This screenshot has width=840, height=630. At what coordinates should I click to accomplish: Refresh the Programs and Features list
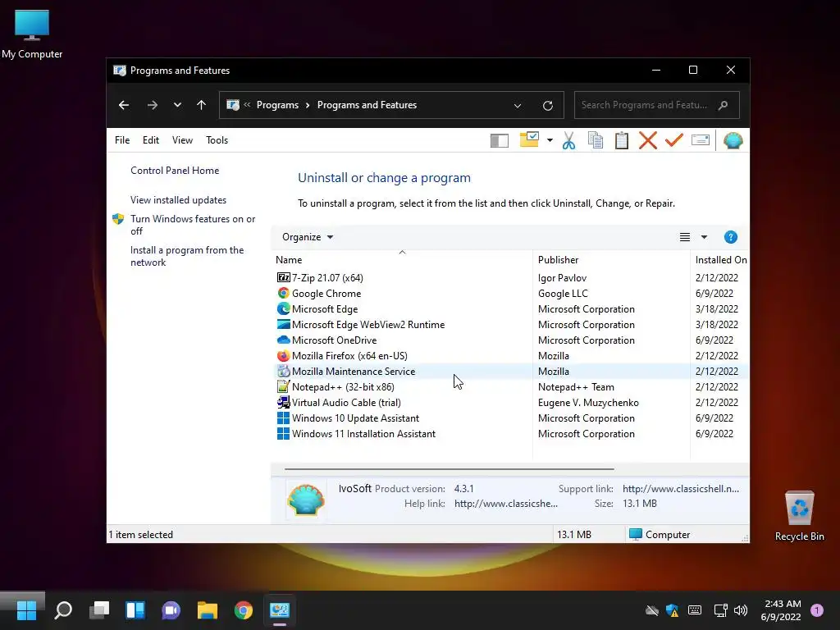click(547, 106)
